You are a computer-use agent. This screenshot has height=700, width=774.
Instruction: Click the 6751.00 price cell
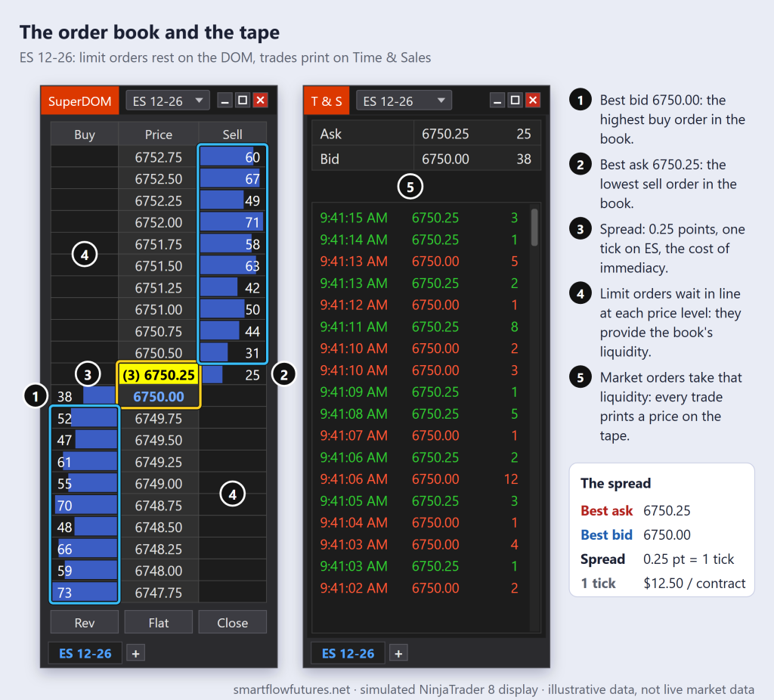click(x=159, y=309)
